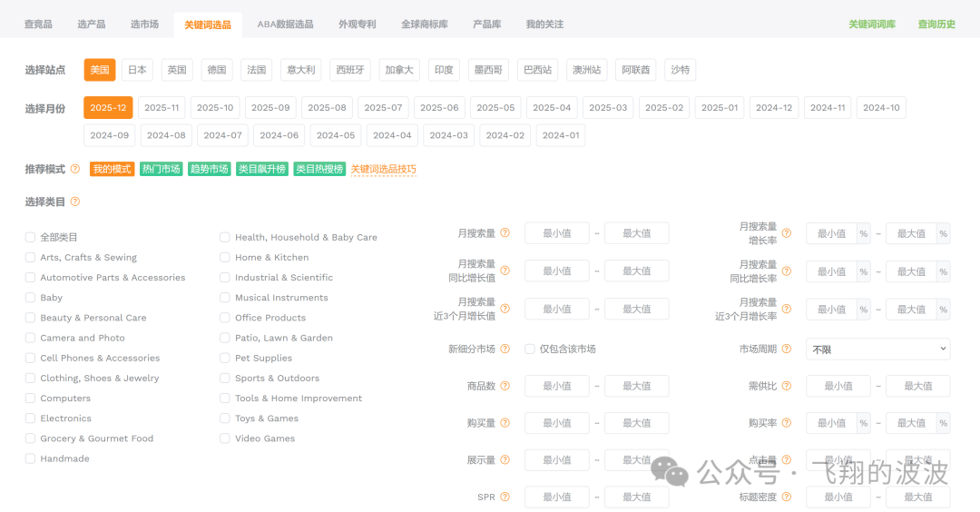
Task: Select 2024-01 month
Action: click(x=561, y=135)
